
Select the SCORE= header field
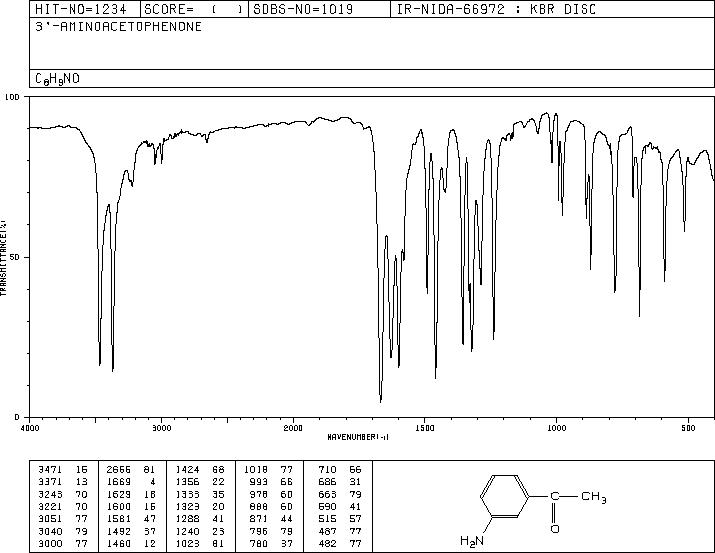pyautogui.click(x=193, y=9)
